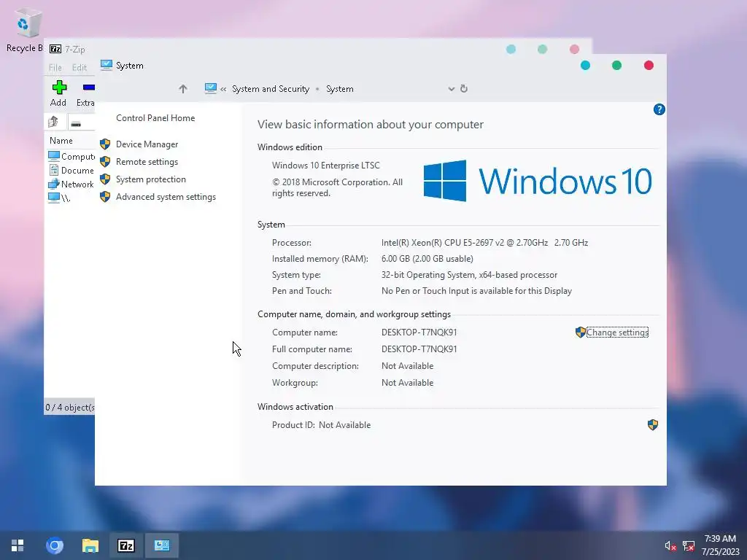Click the muted volume tray icon
The image size is (747, 560).
[670, 546]
